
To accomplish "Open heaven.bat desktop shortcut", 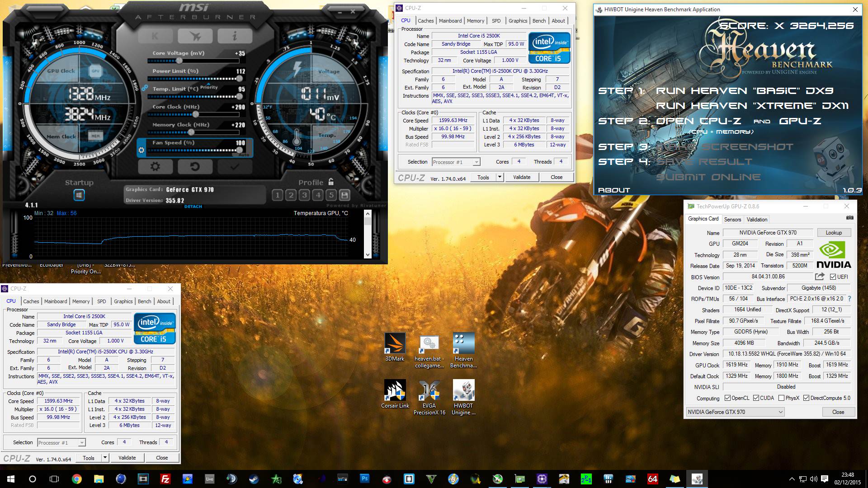I will coord(429,351).
